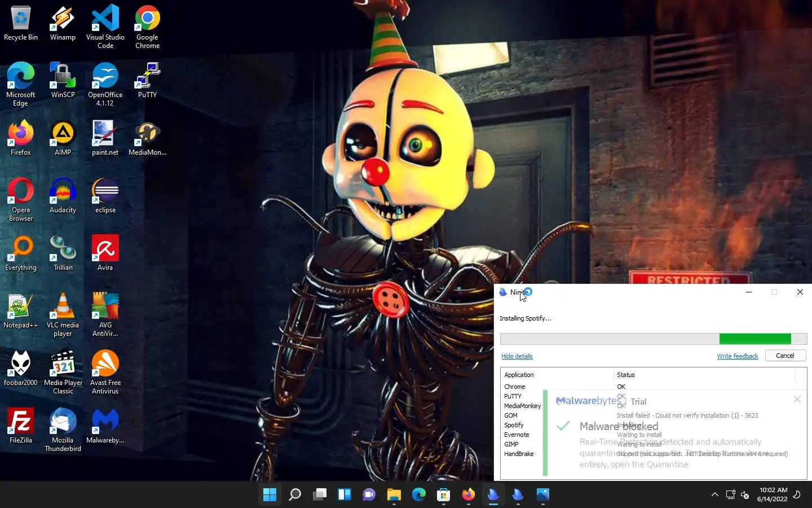
Task: Select the PuTTY desktop shortcut
Action: pyautogui.click(x=147, y=81)
